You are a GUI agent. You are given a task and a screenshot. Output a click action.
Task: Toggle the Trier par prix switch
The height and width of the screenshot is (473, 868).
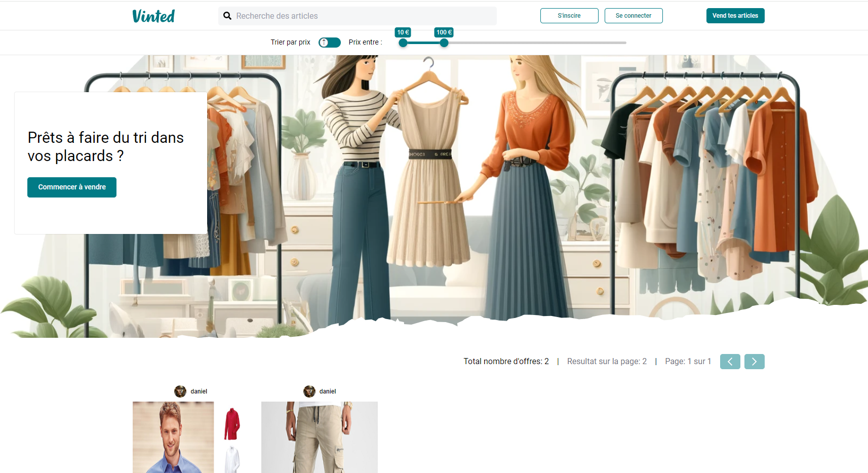(329, 43)
